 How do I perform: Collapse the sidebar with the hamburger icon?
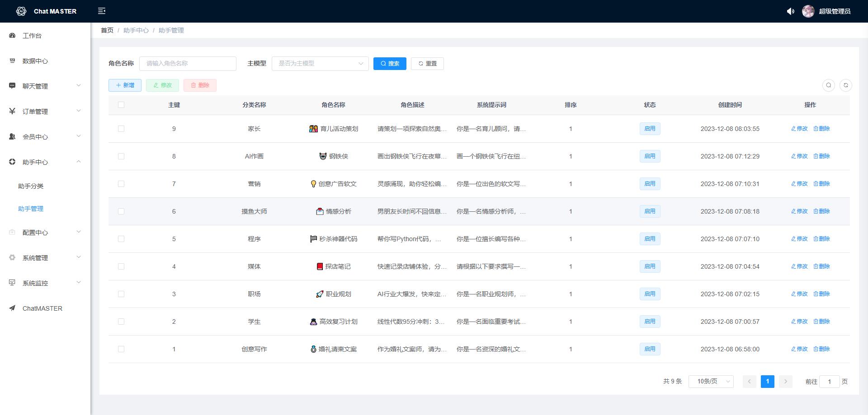point(102,11)
